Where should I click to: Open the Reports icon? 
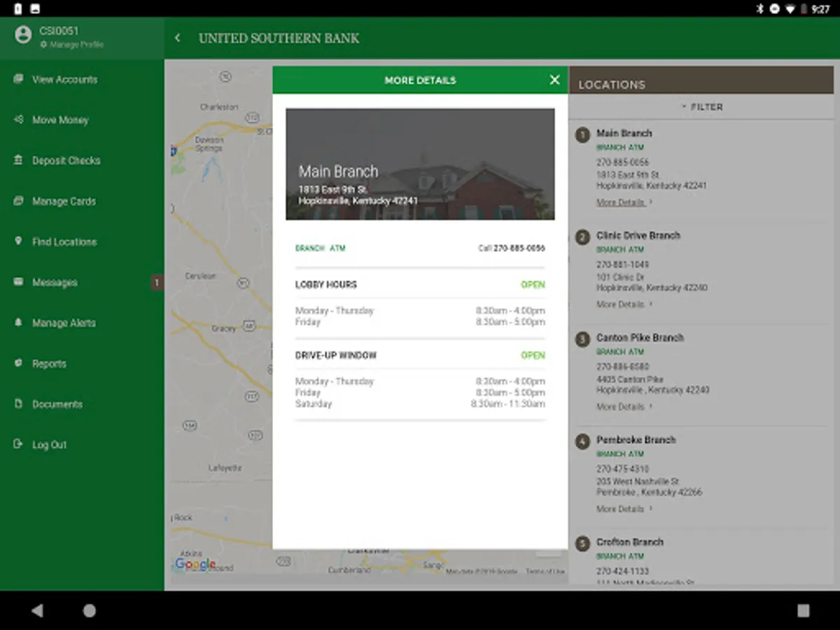tap(18, 363)
